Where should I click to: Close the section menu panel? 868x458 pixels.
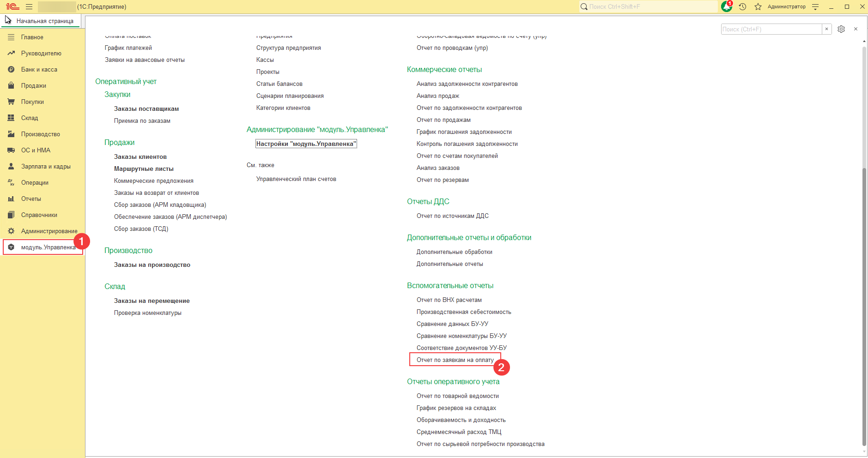pyautogui.click(x=856, y=29)
